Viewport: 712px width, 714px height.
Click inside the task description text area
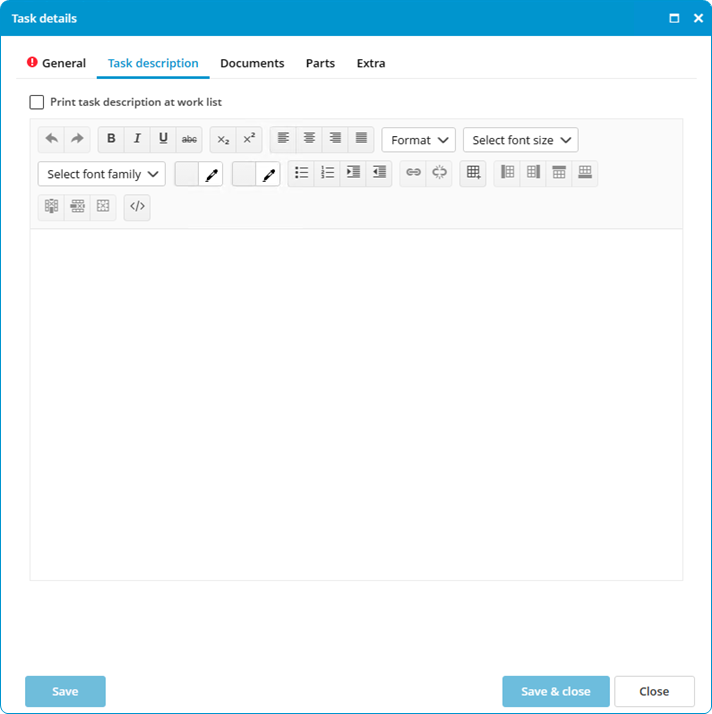click(356, 404)
